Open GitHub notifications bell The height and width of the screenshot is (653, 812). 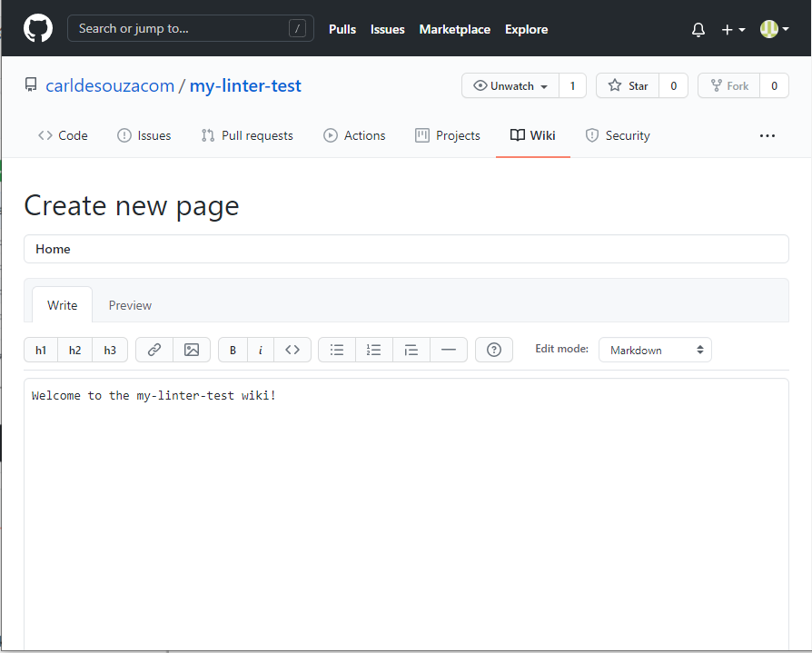(698, 29)
